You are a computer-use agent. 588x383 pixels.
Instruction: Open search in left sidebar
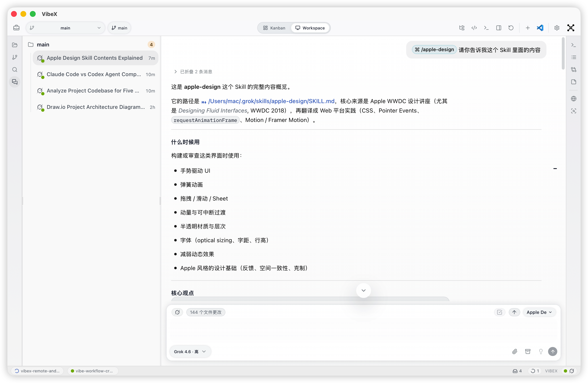click(x=15, y=70)
